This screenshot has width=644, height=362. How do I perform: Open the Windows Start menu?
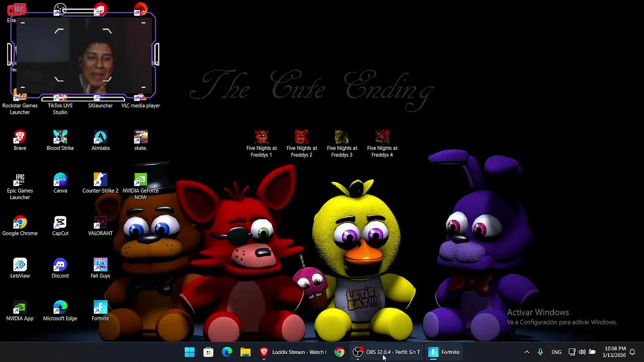tap(190, 352)
